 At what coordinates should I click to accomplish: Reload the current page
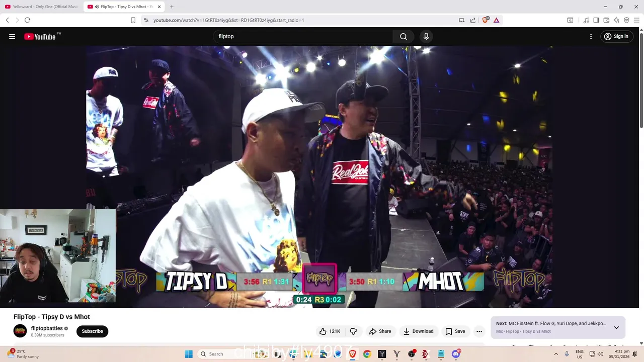(x=27, y=20)
